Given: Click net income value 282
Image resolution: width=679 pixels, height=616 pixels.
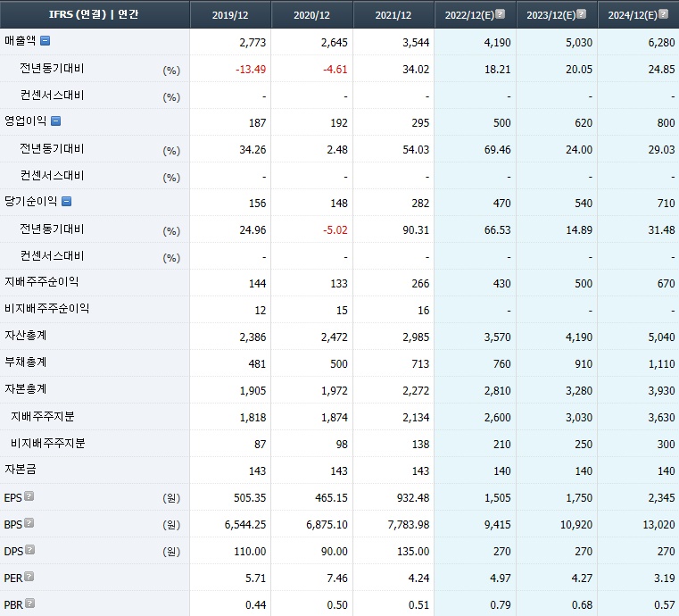Looking at the screenshot, I should (x=420, y=204).
